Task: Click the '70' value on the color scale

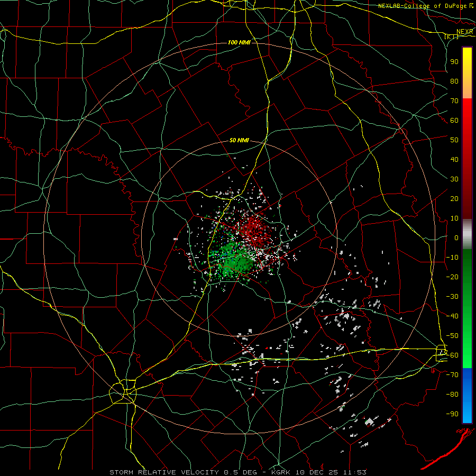Action: [x=454, y=101]
